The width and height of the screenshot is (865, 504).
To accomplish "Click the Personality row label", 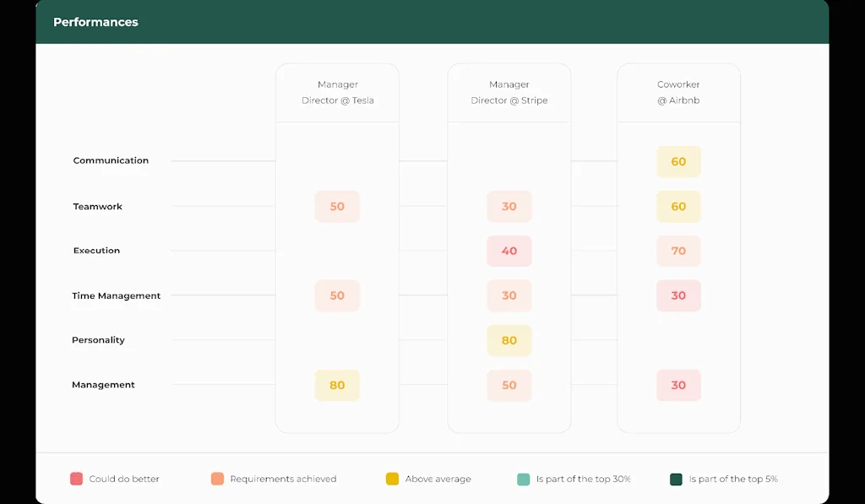I will (x=98, y=340).
